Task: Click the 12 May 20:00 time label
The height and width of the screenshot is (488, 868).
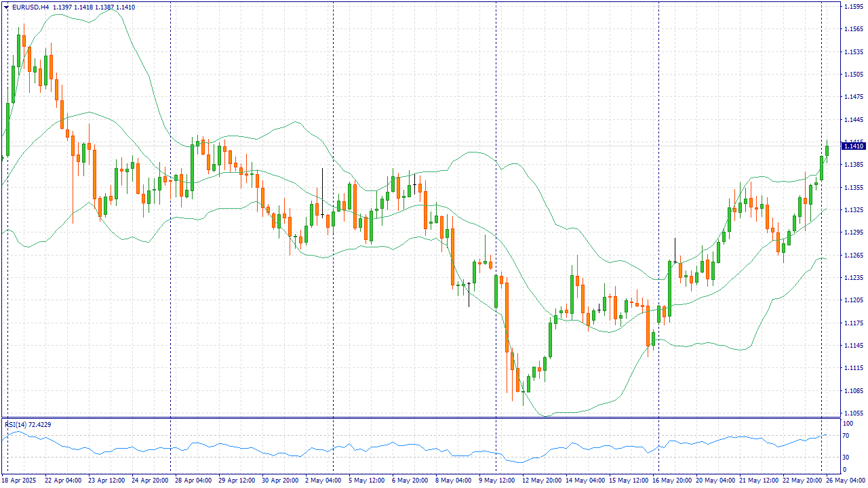Action: point(541,481)
